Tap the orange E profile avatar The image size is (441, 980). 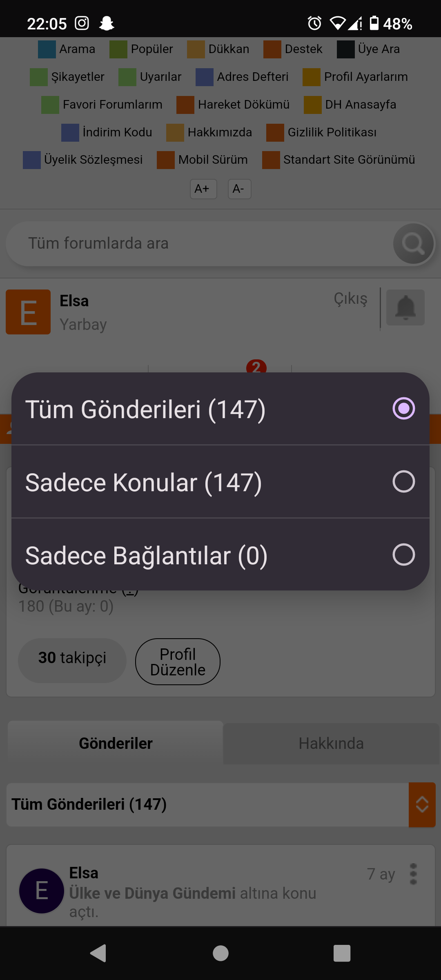(x=28, y=312)
